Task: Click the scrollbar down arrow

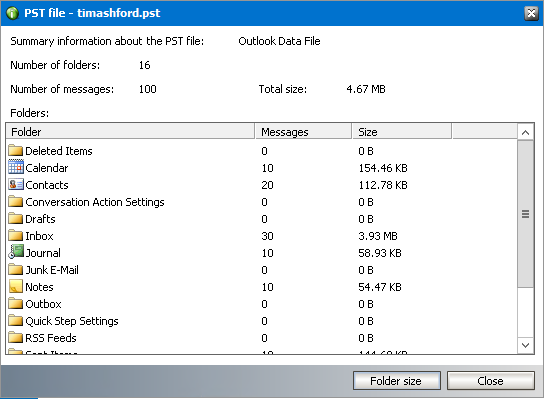Action: tap(525, 345)
